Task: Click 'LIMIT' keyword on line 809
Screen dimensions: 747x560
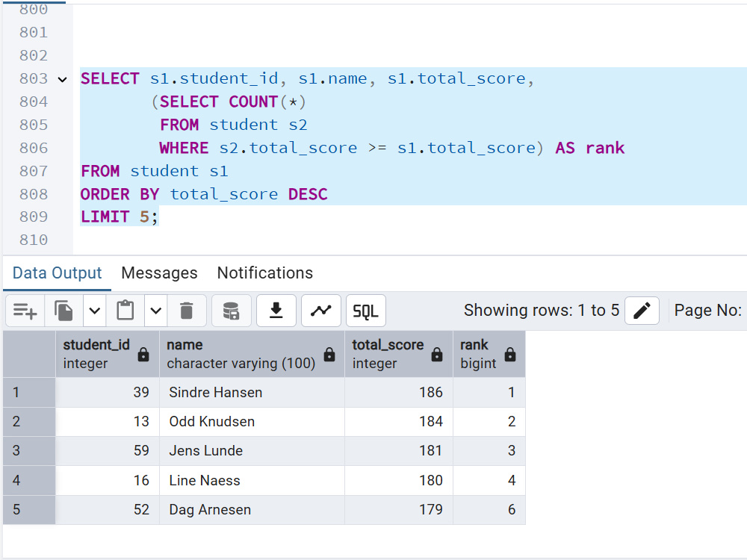Action: tap(105, 217)
